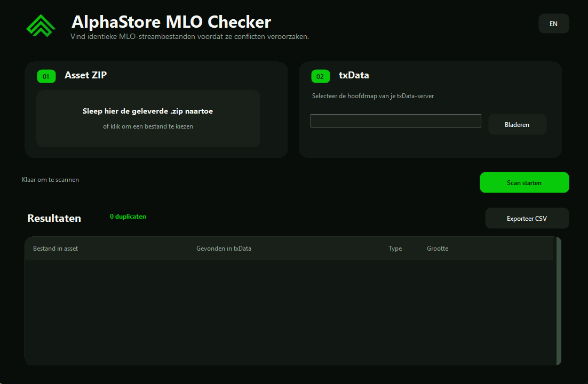
Task: Select the 'Grootte' column header
Action: (x=438, y=248)
